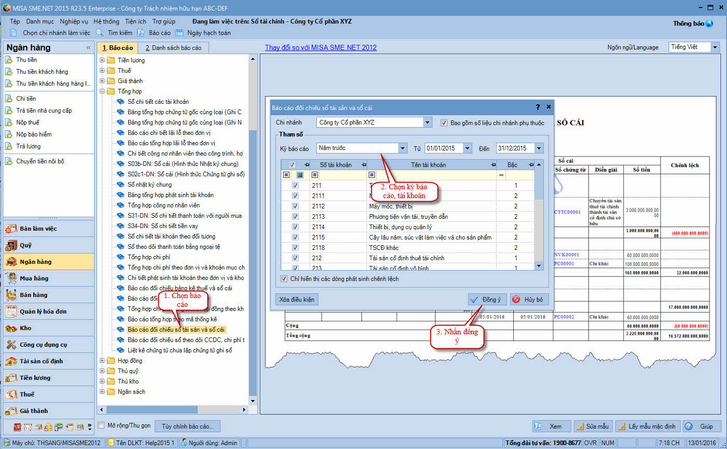Open the Kỳ báo cáo dropdown
Image resolution: width=727 pixels, height=449 pixels.
pos(402,148)
